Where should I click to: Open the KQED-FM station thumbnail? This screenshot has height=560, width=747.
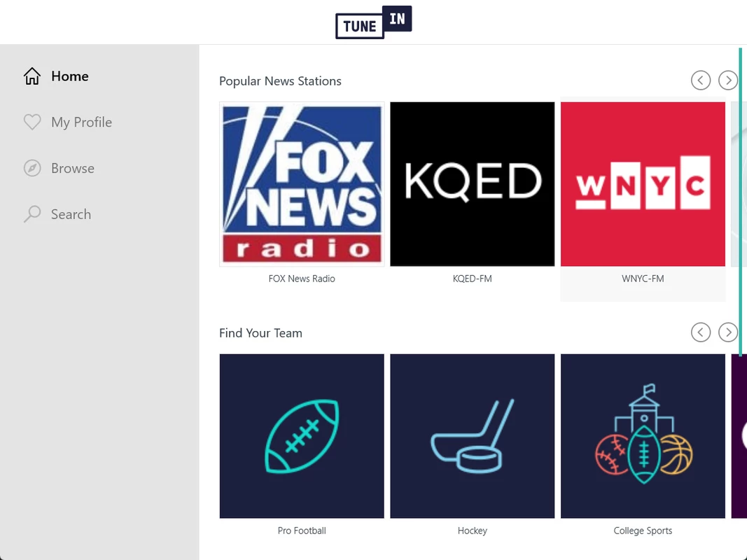pos(473,184)
